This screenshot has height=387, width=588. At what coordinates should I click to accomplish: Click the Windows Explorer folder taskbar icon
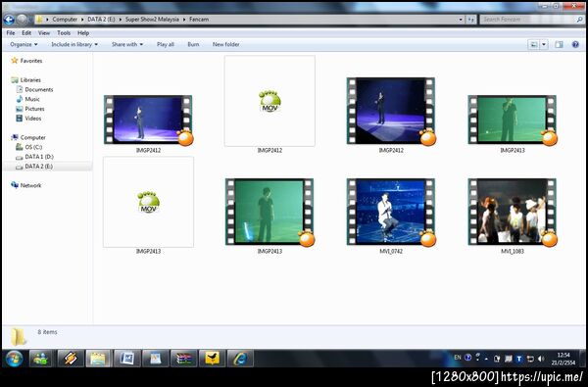[98, 359]
